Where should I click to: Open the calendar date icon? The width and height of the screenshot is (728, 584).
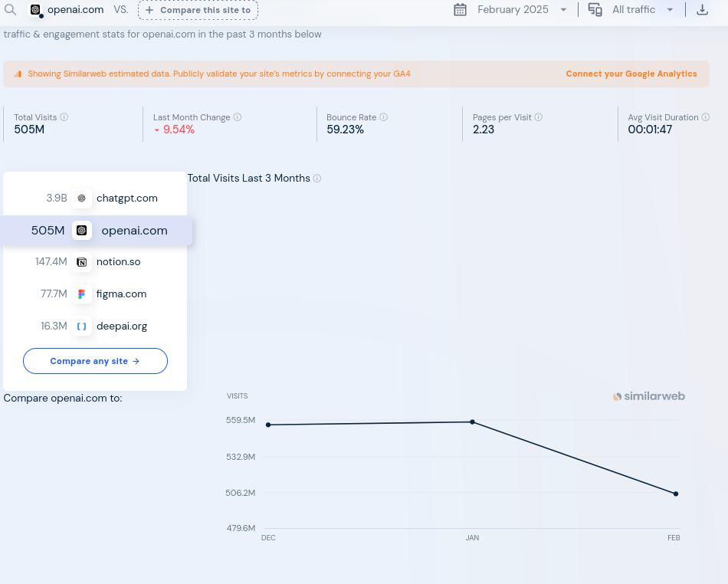pos(460,10)
